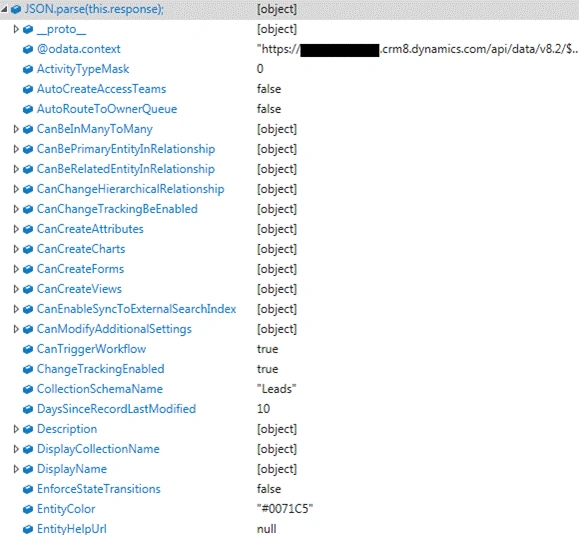Click the cube icon beside ChangeTrackingEnabled
Screen dimensions: 579x535
point(28,369)
